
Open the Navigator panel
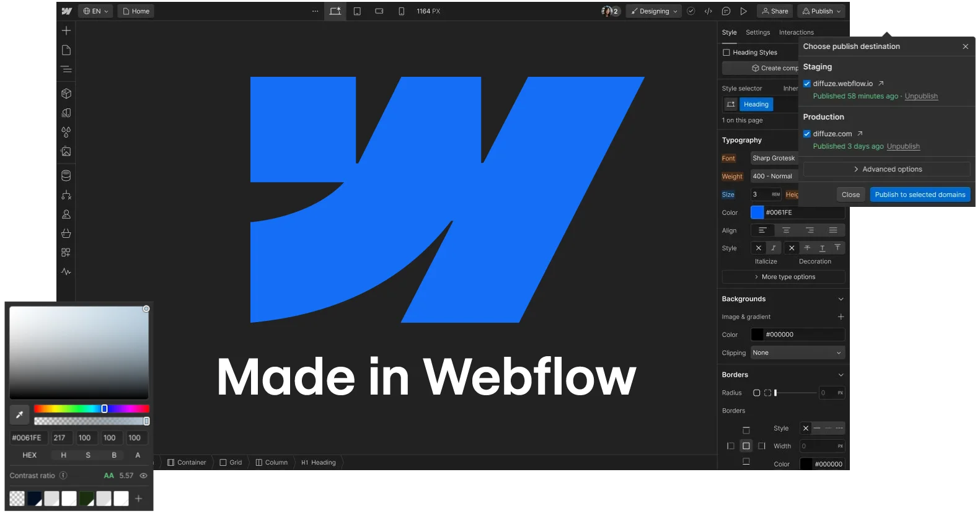point(66,69)
